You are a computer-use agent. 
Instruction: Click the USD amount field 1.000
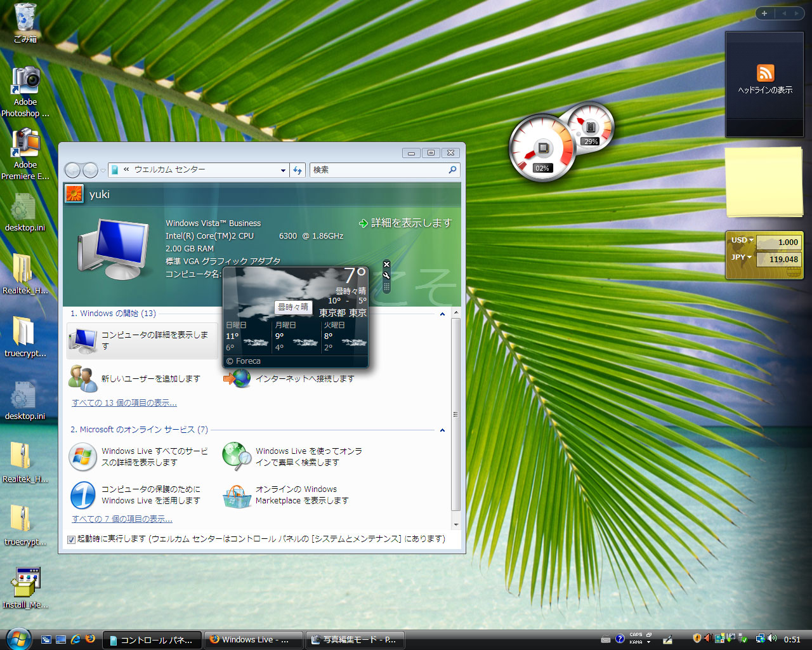point(779,242)
